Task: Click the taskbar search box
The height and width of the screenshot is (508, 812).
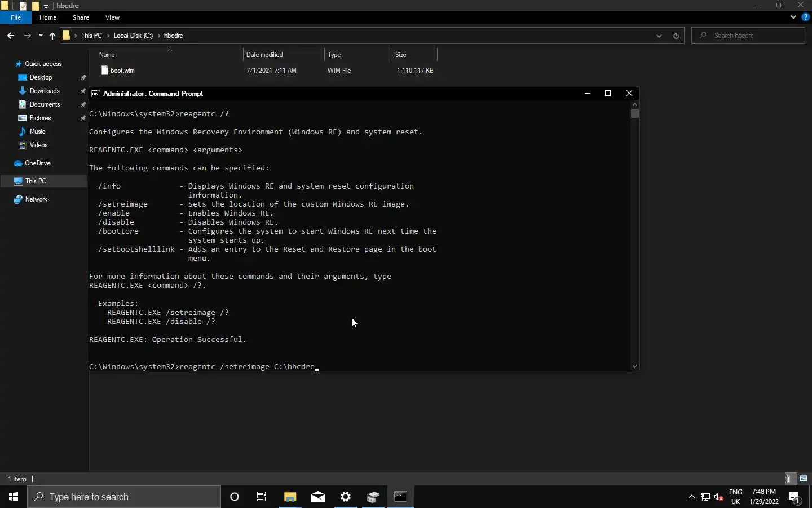Action: point(124,497)
